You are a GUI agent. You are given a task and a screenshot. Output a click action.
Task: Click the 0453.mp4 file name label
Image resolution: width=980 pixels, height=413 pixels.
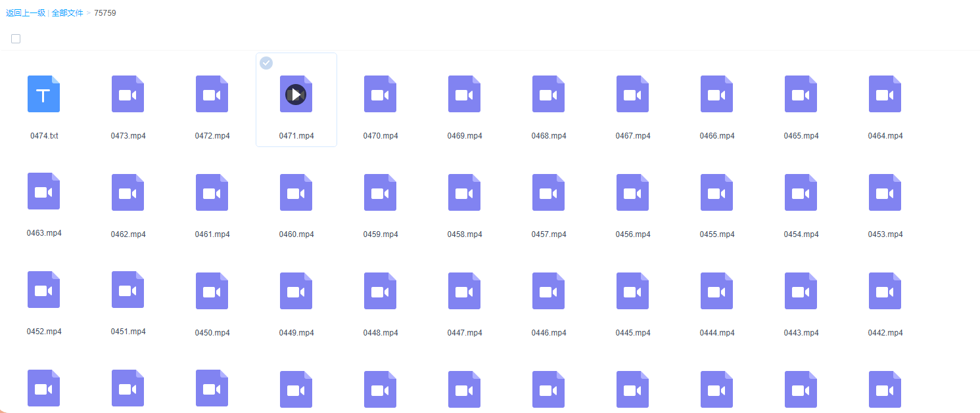click(x=885, y=234)
